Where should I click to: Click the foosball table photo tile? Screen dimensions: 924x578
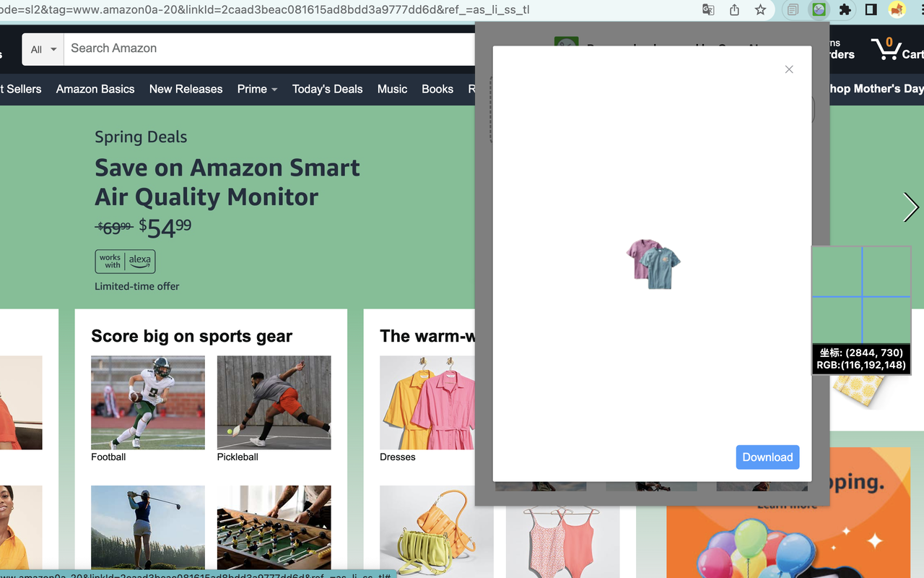[274, 527]
